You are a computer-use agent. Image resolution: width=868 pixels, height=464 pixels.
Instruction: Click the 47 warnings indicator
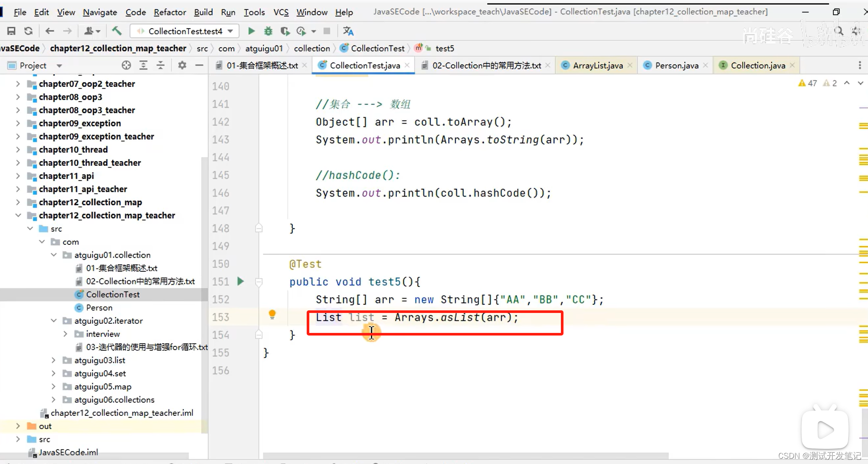click(x=808, y=83)
